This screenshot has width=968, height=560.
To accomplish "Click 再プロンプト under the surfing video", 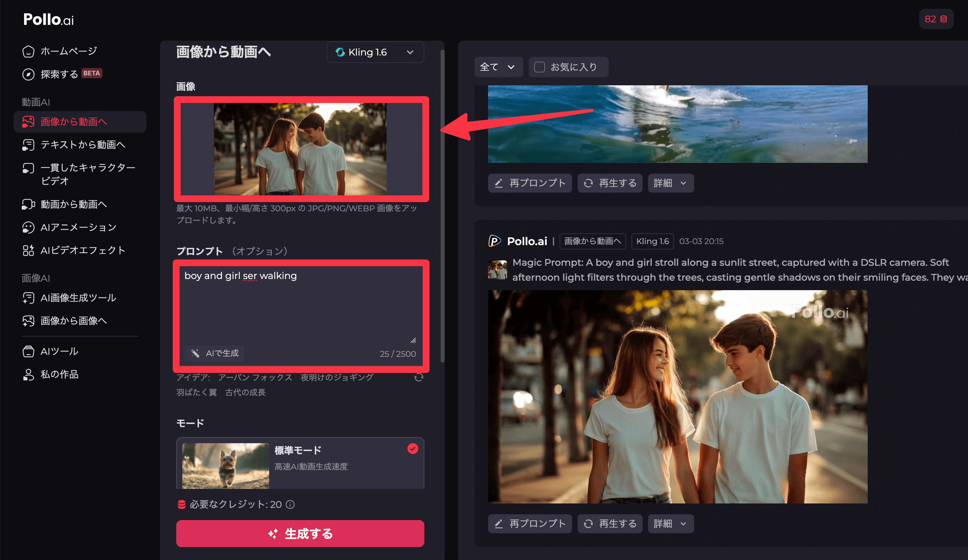I will (x=530, y=183).
